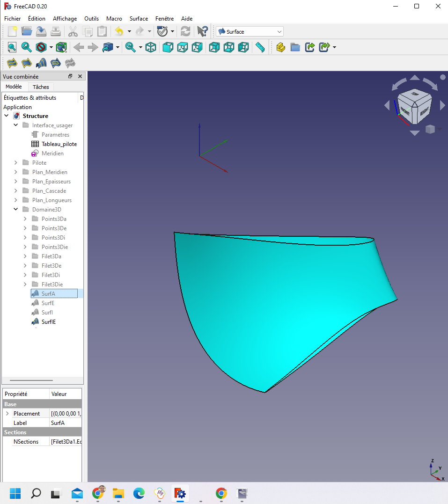Collapse the Domaine3D folder
This screenshot has width=448, height=504.
tap(16, 210)
